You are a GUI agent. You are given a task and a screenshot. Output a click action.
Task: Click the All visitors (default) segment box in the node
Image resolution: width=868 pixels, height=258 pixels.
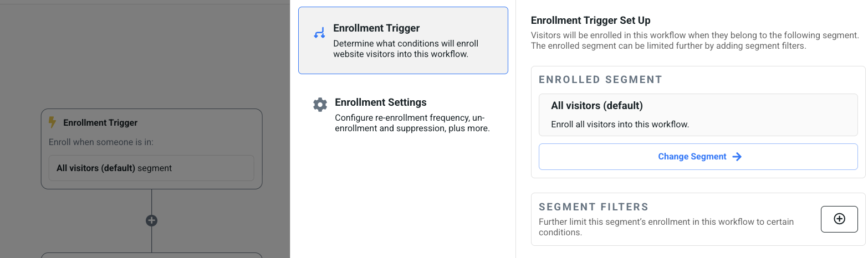click(151, 168)
